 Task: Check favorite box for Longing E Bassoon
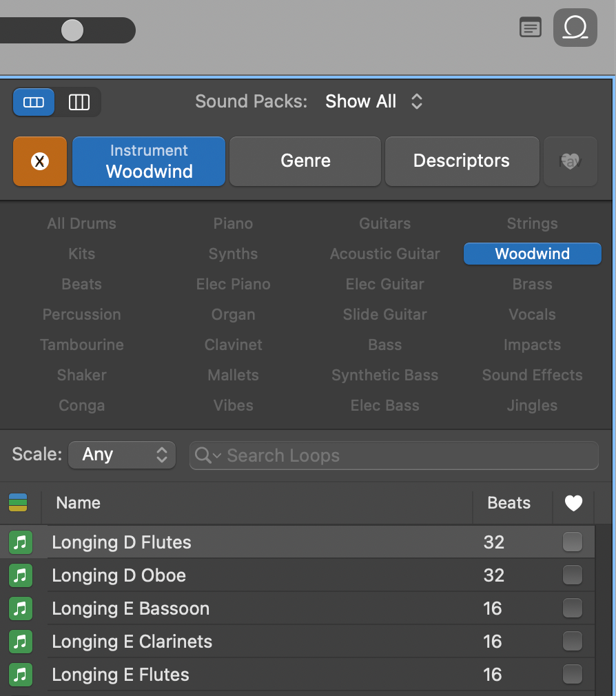[x=572, y=608]
